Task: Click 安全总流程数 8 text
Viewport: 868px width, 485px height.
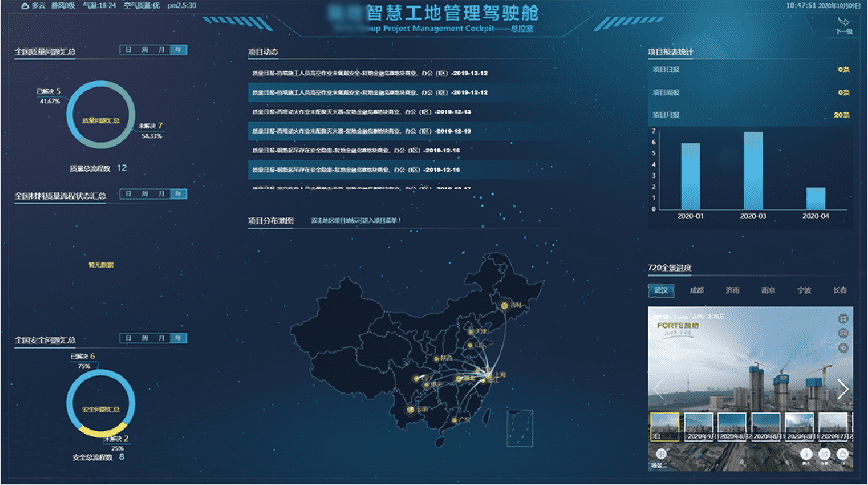Action: point(99,457)
